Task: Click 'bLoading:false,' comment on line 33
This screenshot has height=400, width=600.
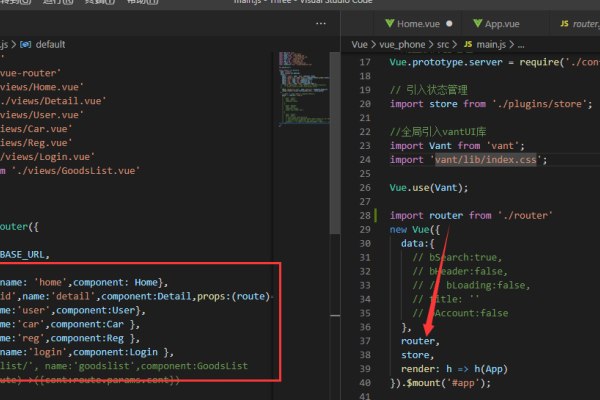Action: coord(488,286)
